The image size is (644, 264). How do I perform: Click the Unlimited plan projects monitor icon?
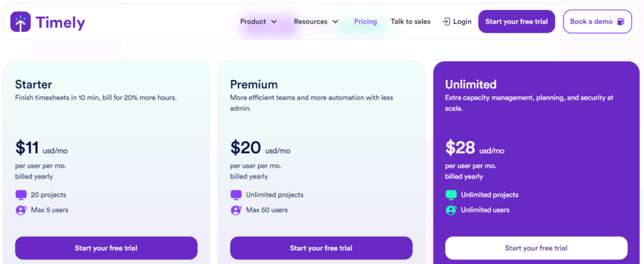point(451,195)
